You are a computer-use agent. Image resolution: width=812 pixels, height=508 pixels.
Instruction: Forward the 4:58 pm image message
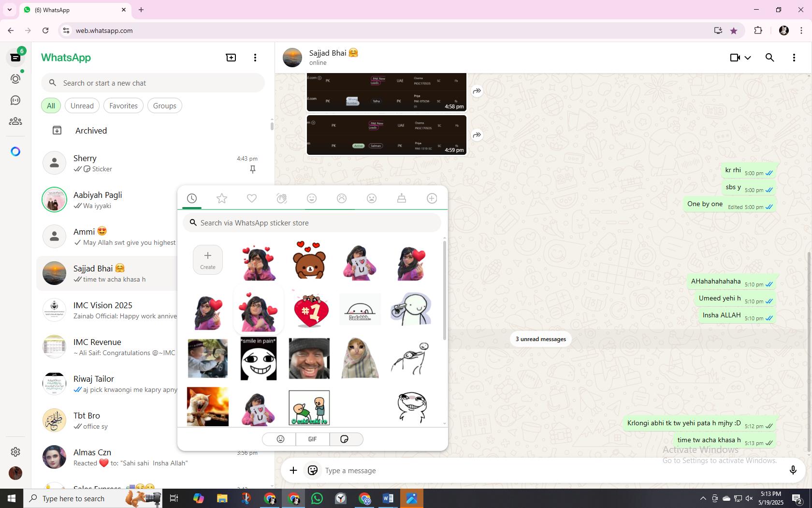coord(477,91)
